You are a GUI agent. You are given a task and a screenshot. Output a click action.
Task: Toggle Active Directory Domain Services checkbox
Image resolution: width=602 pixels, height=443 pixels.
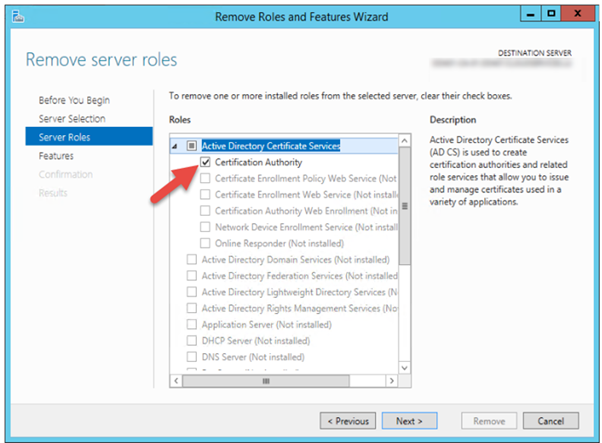[192, 260]
